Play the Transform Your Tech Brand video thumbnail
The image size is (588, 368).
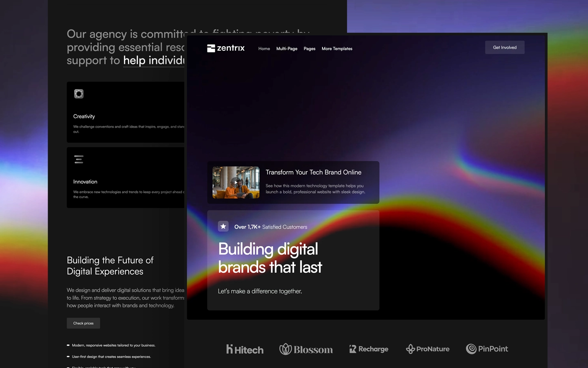(x=236, y=182)
